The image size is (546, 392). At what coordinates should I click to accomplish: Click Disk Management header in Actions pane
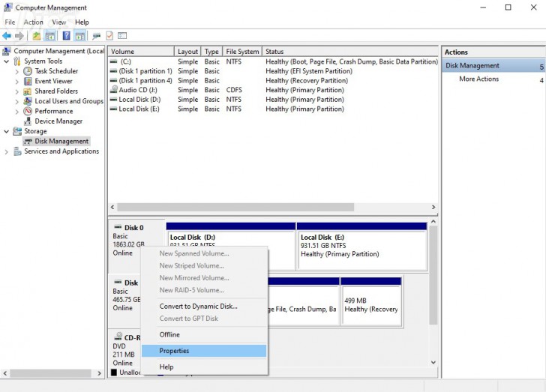coord(493,65)
